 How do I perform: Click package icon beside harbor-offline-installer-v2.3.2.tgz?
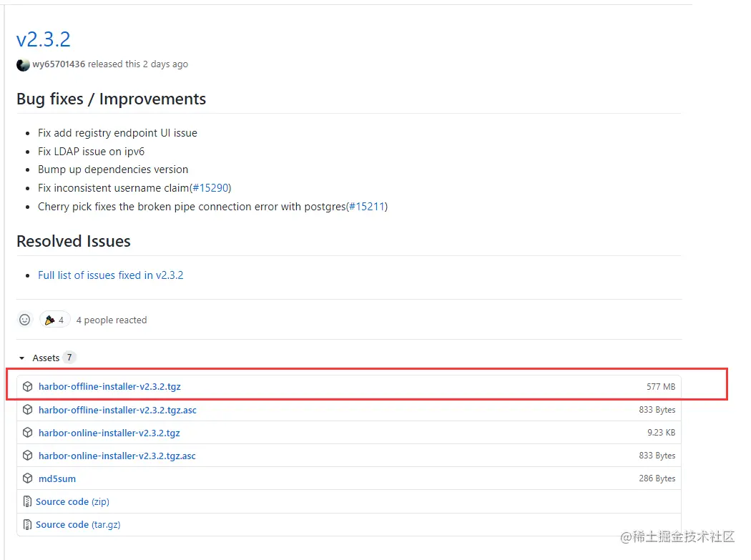click(x=28, y=387)
